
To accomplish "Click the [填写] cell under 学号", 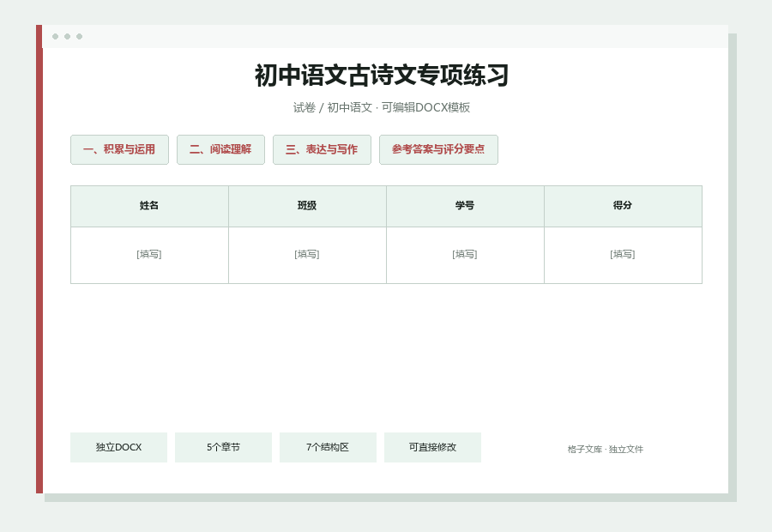I will [x=465, y=255].
